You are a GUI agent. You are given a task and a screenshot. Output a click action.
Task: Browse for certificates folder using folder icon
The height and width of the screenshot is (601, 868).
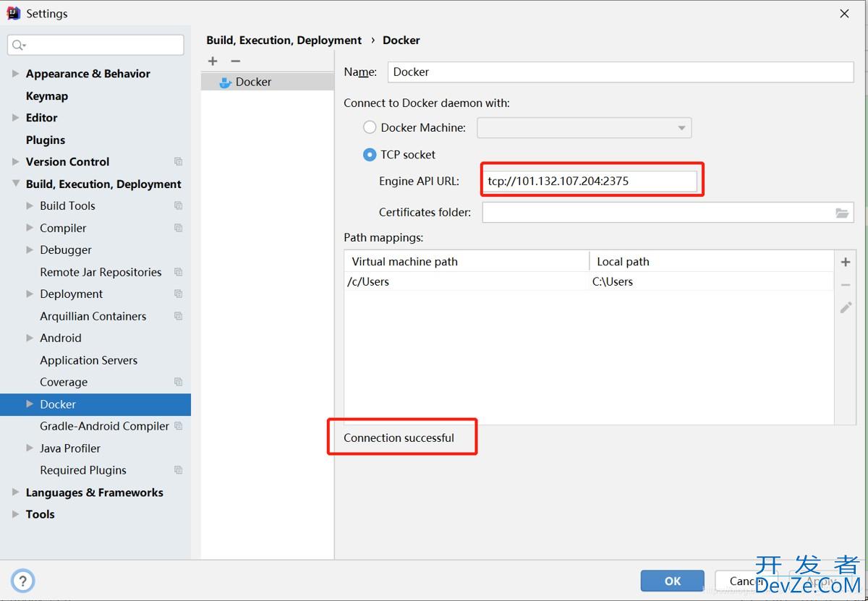click(841, 213)
